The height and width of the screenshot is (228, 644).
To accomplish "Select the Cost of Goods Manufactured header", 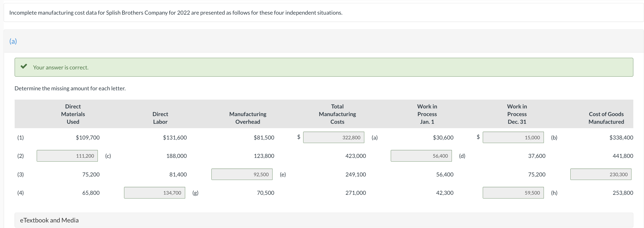I will 606,118.
